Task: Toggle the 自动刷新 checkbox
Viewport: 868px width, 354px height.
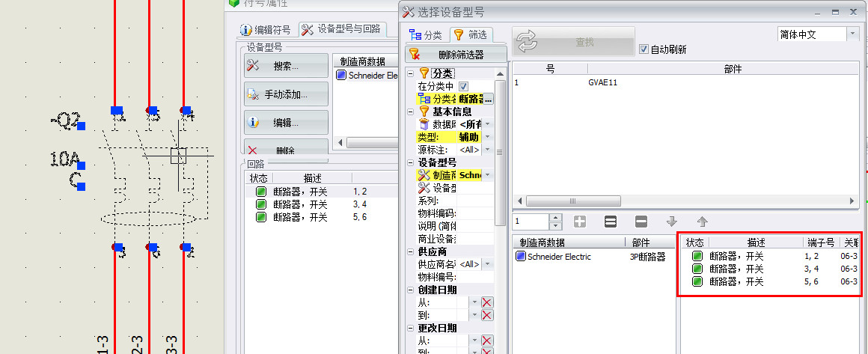Action: tap(644, 50)
